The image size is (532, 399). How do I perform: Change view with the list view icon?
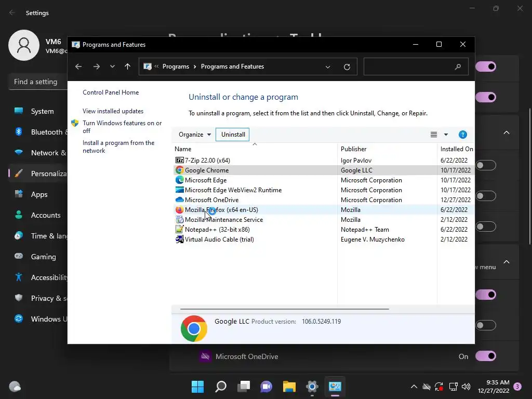(434, 135)
